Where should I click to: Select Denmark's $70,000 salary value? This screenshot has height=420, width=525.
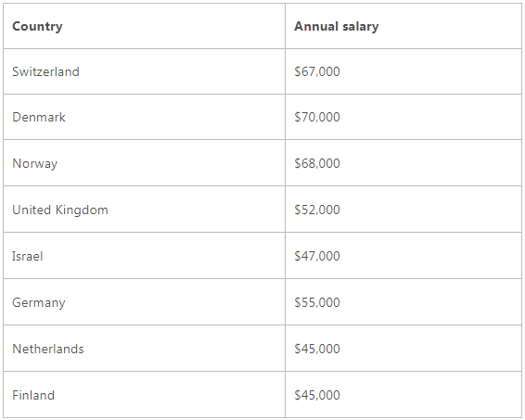click(x=317, y=117)
